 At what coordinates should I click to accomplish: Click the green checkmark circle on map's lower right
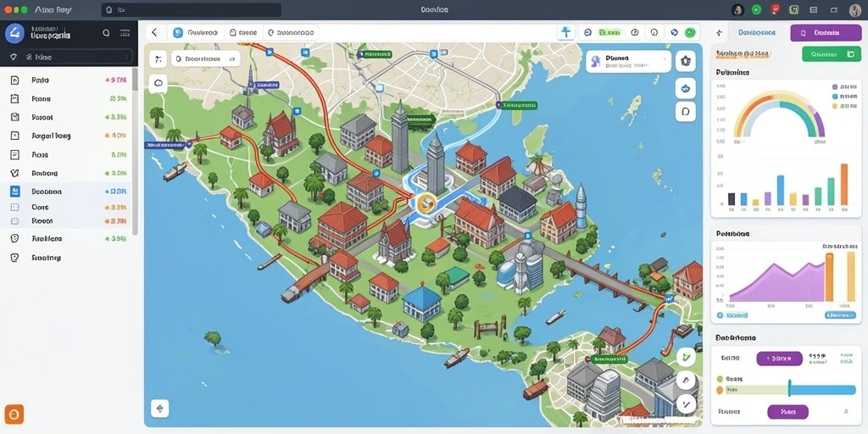[x=685, y=357]
